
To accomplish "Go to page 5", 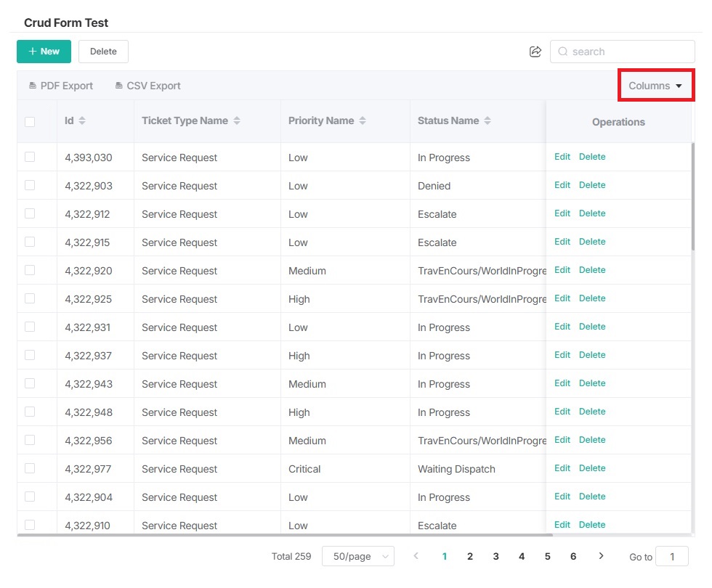I will [548, 556].
